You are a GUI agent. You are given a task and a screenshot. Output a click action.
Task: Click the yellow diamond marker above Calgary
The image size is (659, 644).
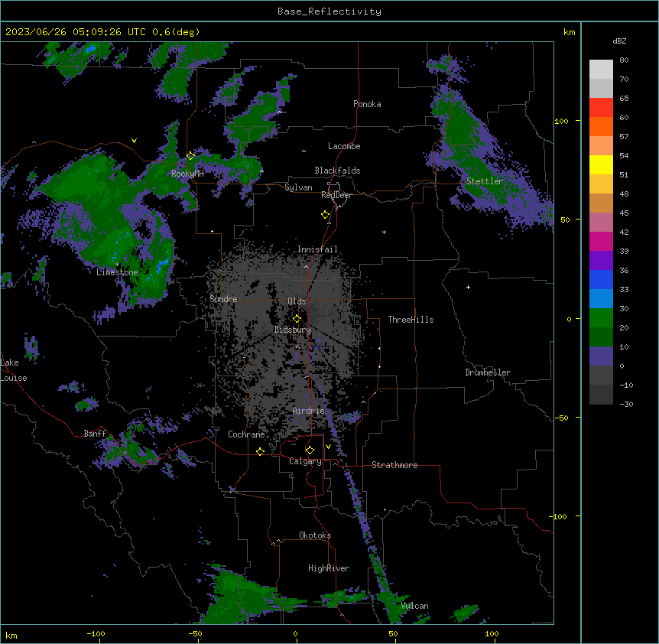[x=310, y=450]
